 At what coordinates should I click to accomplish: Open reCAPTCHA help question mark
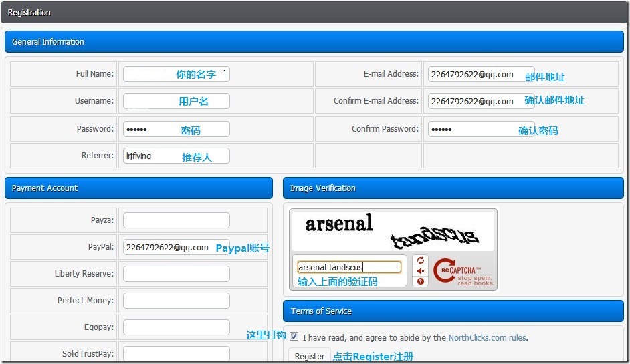point(420,281)
